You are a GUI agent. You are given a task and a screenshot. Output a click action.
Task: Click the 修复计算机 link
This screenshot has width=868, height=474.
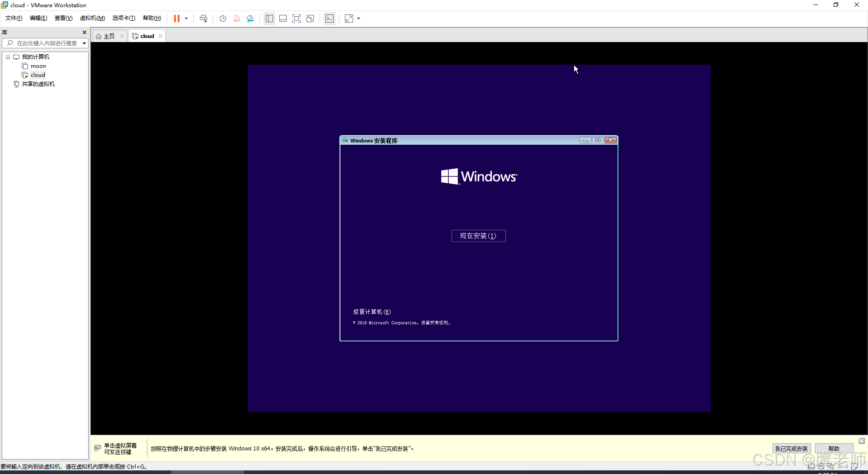(x=372, y=312)
